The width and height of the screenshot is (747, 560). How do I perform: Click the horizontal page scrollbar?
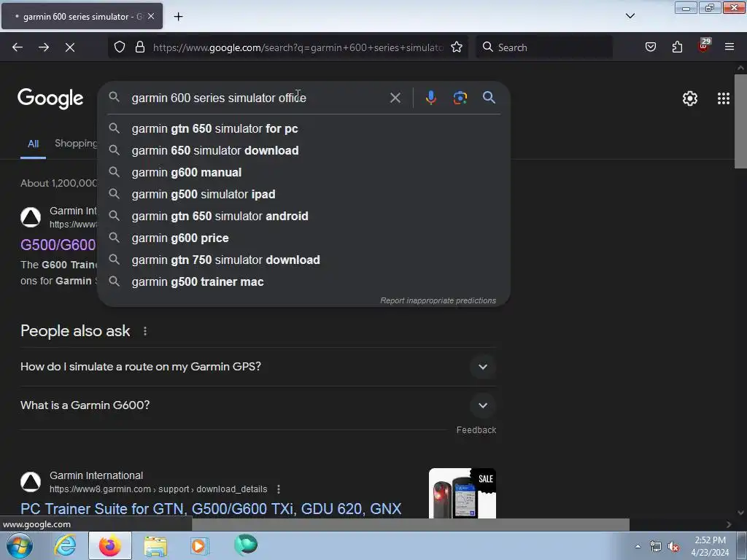tap(410, 524)
